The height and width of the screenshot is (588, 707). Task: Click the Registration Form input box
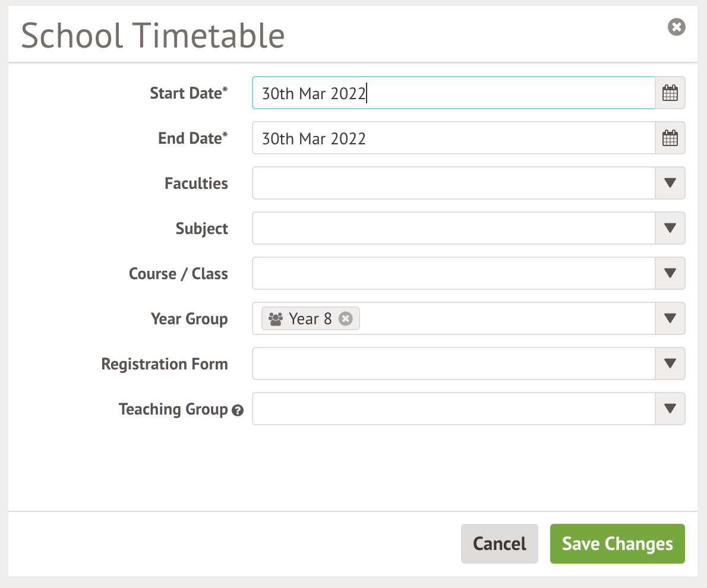point(453,363)
